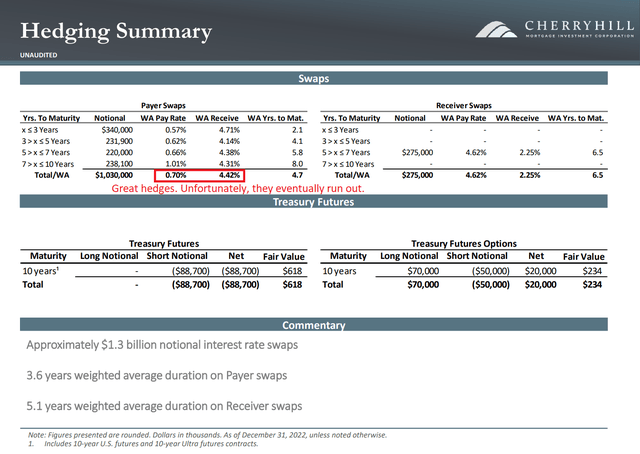Click the 238,100 notional value
This screenshot has width=640, height=454.
[x=119, y=164]
